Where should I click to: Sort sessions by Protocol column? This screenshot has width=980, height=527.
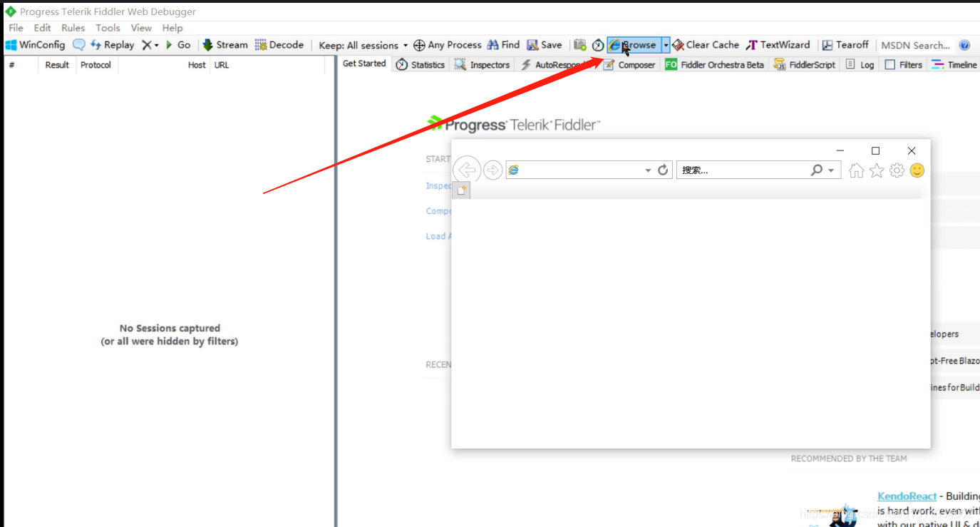coord(97,65)
